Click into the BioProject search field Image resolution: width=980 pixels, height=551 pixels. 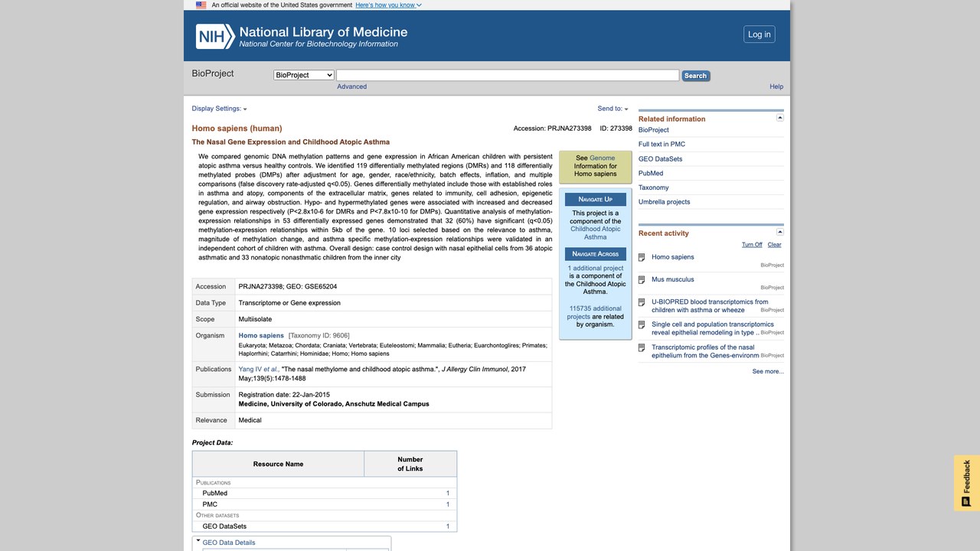coord(508,75)
